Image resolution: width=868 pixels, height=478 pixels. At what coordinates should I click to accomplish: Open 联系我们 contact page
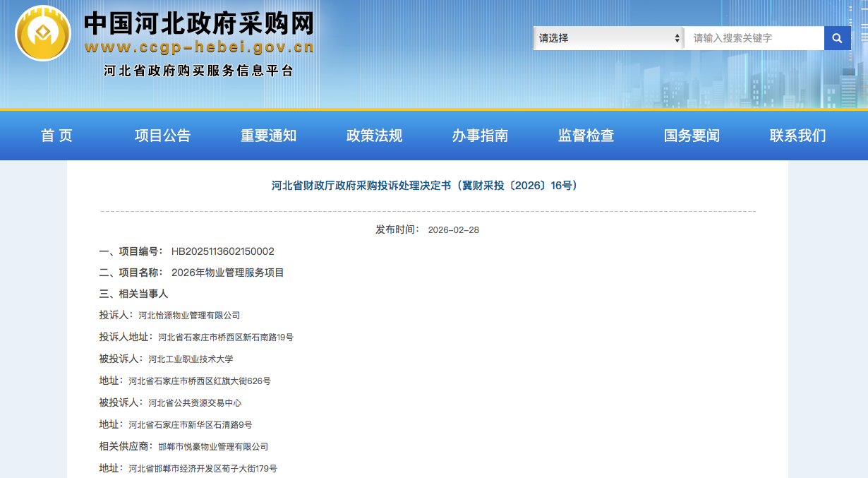pos(797,136)
